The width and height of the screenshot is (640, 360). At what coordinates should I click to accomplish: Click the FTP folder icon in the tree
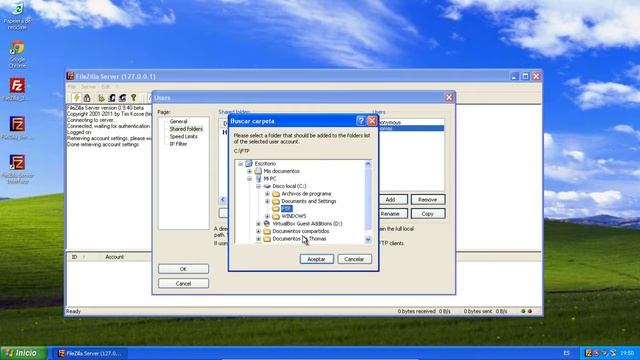pyautogui.click(x=276, y=209)
